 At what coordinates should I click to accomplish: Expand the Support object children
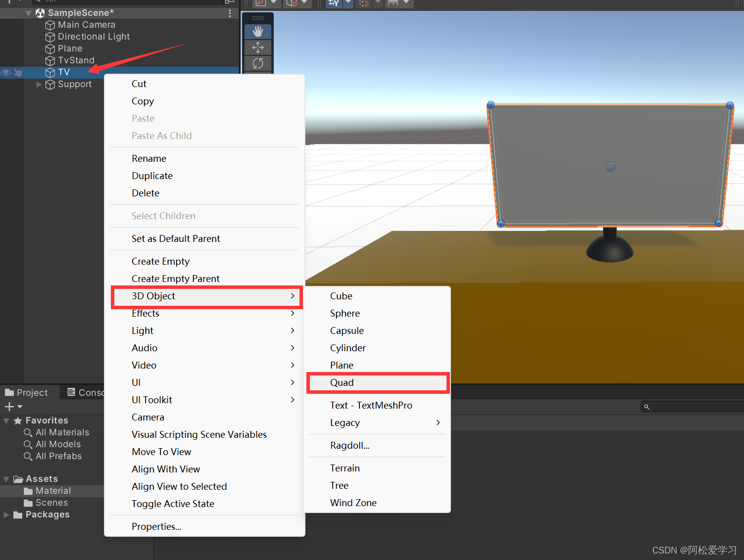pyautogui.click(x=39, y=84)
